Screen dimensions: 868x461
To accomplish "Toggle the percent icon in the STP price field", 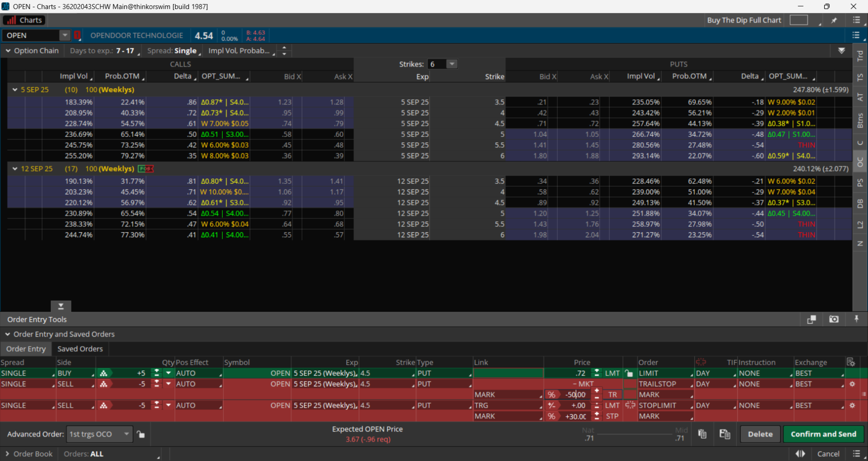I will point(551,416).
